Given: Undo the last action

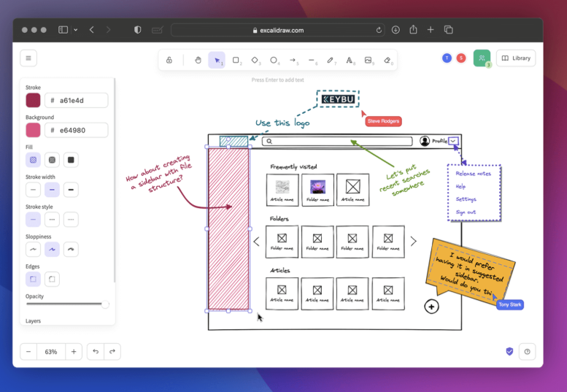Looking at the screenshot, I should click(x=96, y=352).
